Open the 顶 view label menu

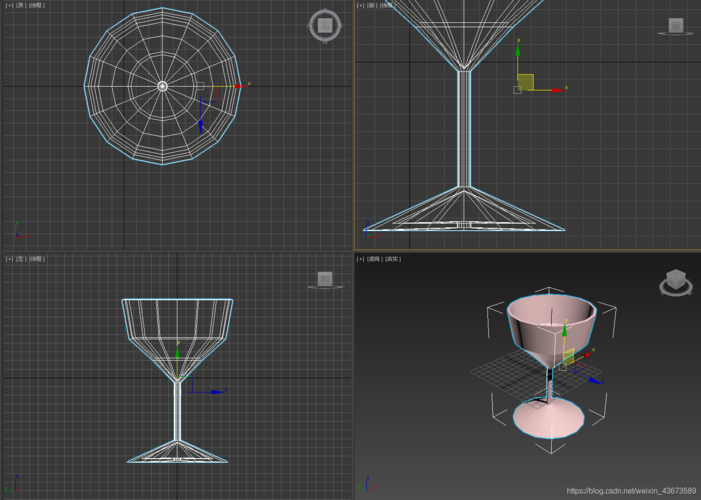point(21,5)
